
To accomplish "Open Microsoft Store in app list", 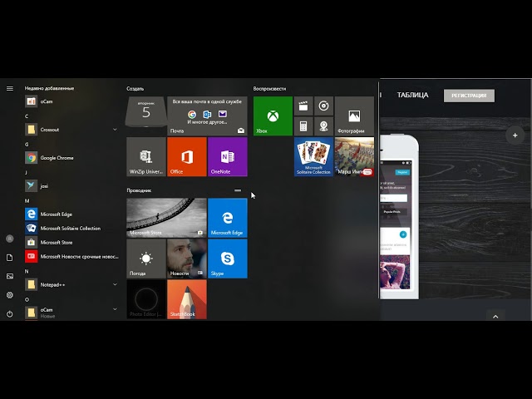I will [71, 242].
